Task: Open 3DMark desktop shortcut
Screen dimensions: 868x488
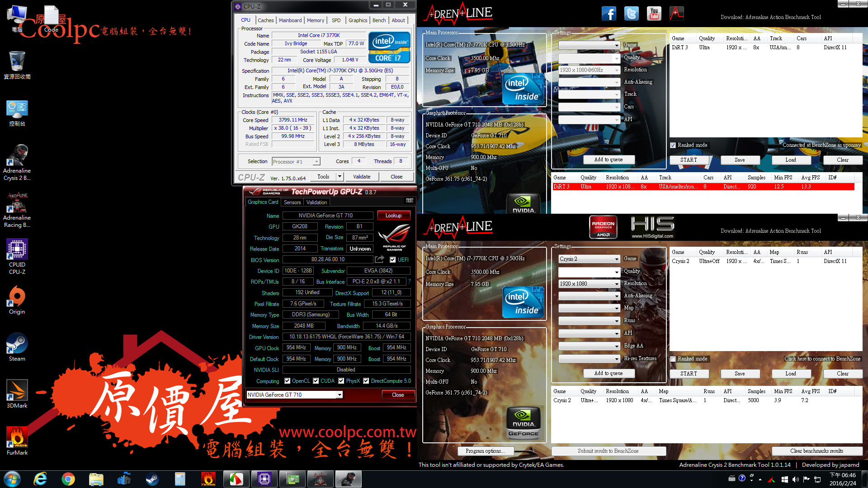Action: click(17, 394)
